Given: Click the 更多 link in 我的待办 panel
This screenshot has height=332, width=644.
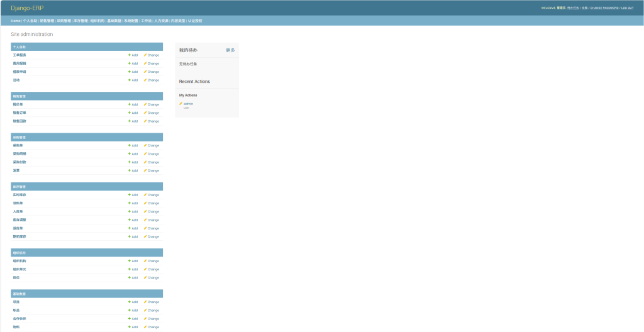Looking at the screenshot, I should [230, 50].
